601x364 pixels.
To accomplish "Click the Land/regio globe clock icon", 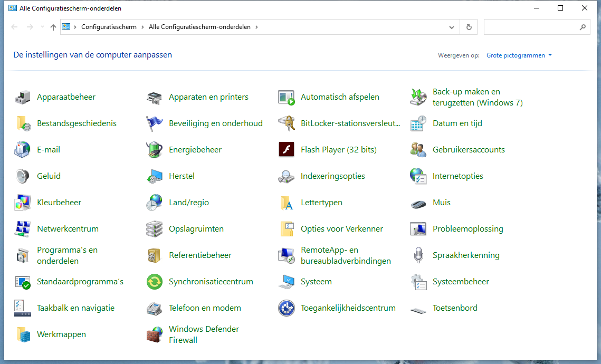I will pos(155,203).
